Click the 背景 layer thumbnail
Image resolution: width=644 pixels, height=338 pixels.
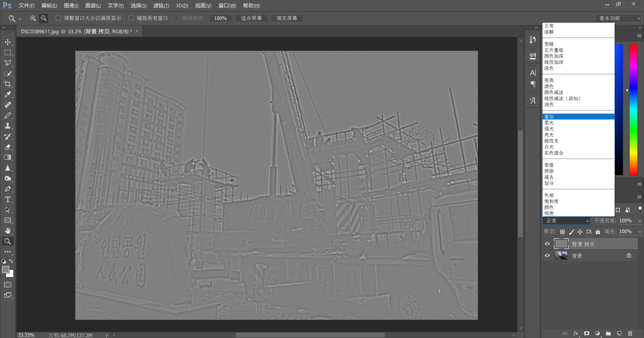pos(561,255)
